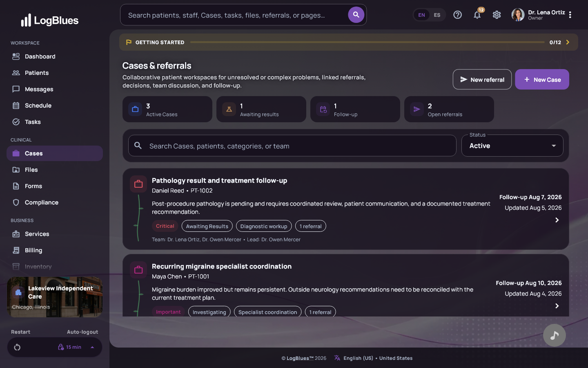588x368 pixels.
Task: Click the Getting Started flag icon
Action: tap(129, 42)
